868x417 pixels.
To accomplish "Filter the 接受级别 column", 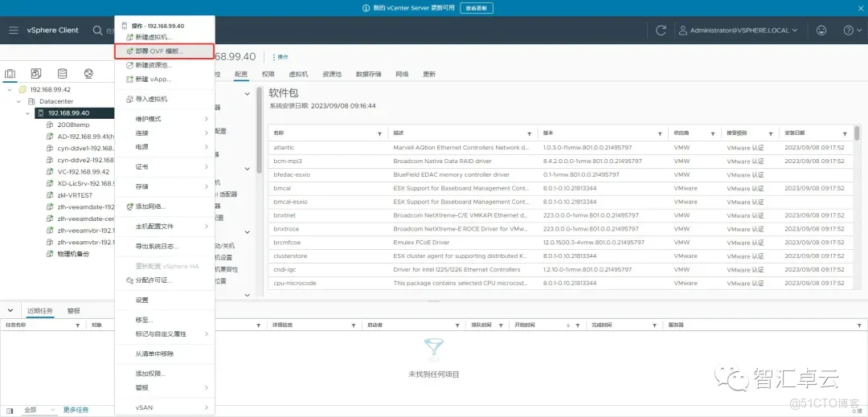I will pyautogui.click(x=771, y=134).
